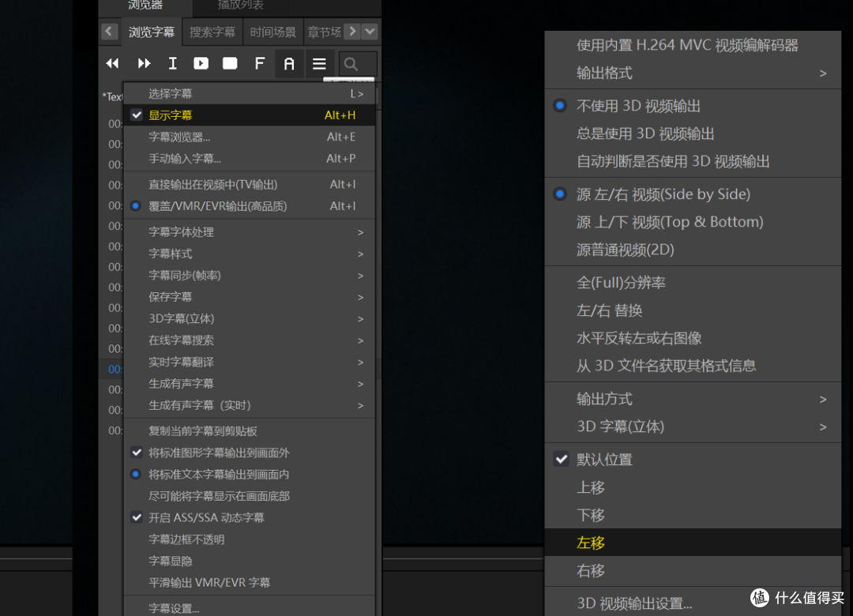Switch to the 时间场景 tab
Viewport: 853px width, 616px height.
pos(273,32)
